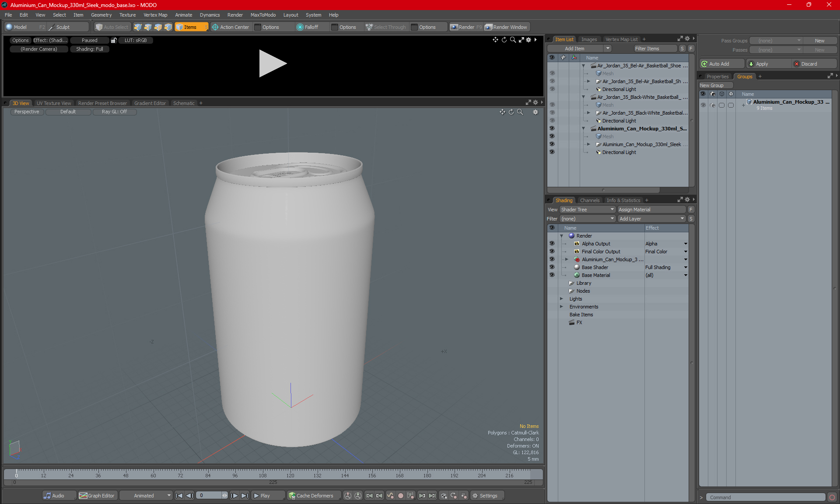Open the Vertex Map menu
840x504 pixels.
tap(155, 15)
